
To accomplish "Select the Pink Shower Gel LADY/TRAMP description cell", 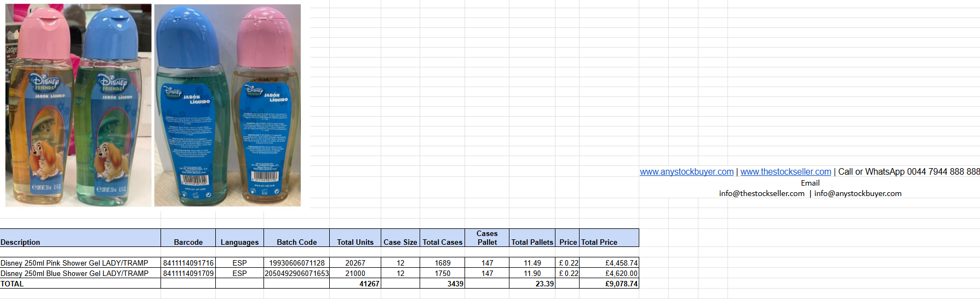I will point(81,263).
